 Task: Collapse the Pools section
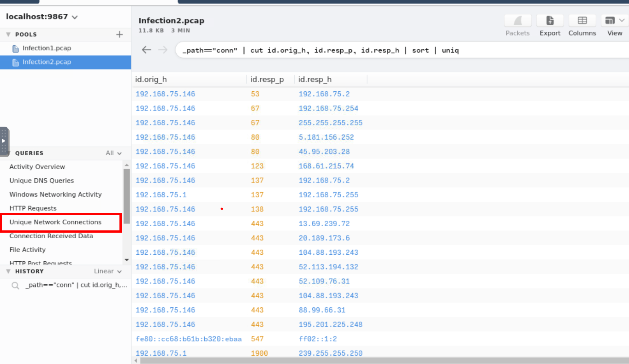(8, 35)
